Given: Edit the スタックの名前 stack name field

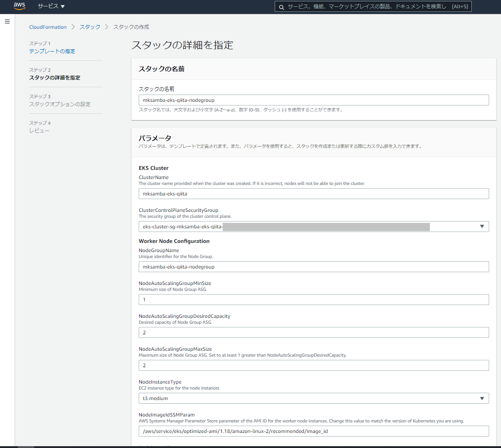Looking at the screenshot, I should point(313,100).
